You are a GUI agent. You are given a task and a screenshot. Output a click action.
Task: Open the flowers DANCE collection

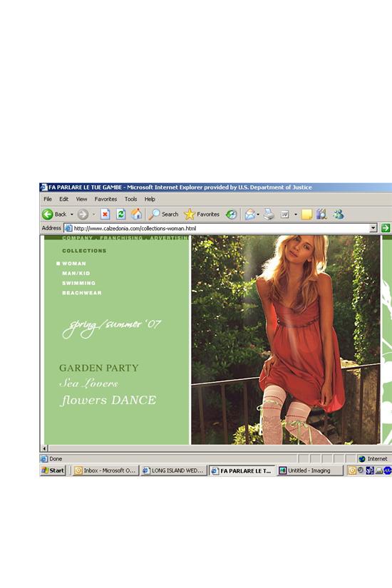[x=108, y=400]
